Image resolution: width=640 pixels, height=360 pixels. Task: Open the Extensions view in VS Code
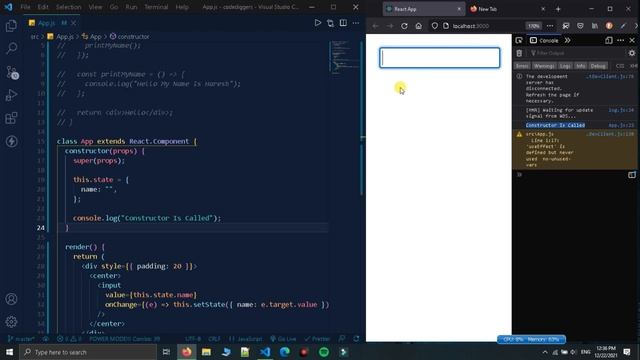(11, 118)
